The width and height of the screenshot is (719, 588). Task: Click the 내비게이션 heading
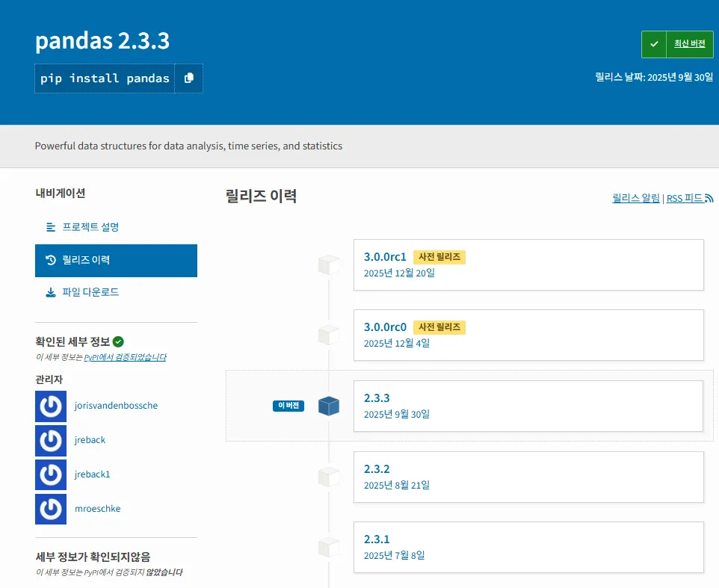click(60, 193)
